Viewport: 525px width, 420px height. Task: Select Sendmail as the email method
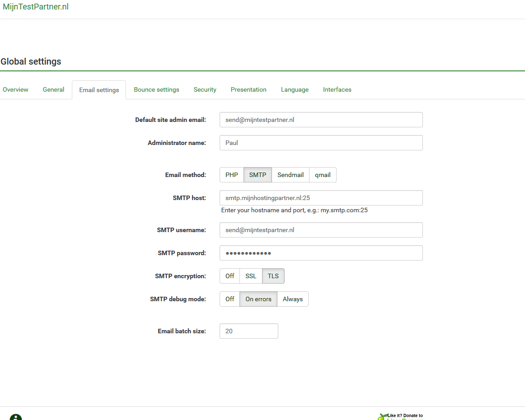point(290,175)
